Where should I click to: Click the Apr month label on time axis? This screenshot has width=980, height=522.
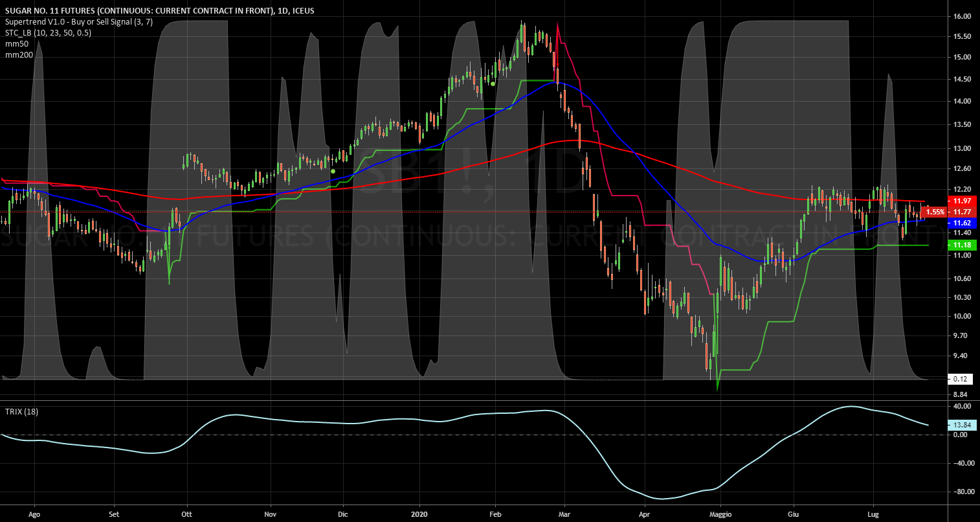point(645,514)
